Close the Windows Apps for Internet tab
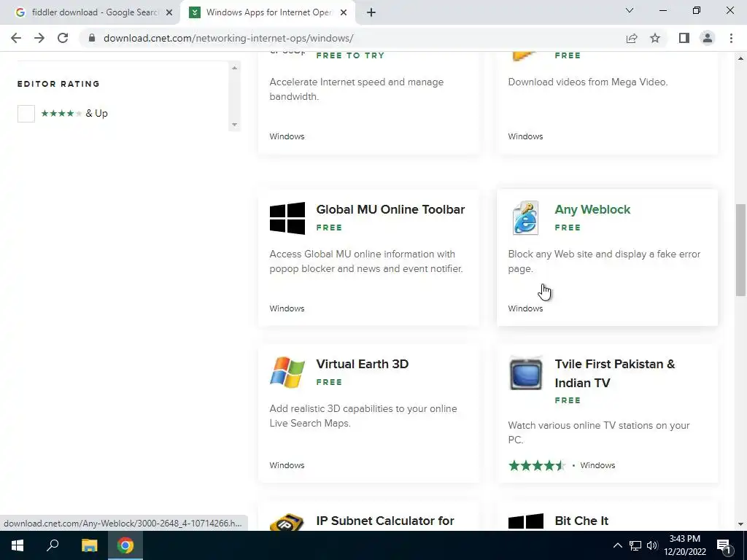 pos(344,12)
